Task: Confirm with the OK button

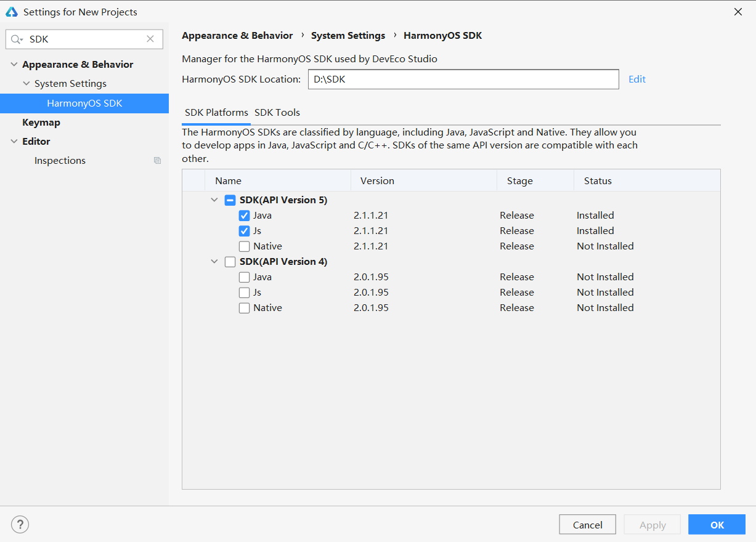Action: (717, 525)
